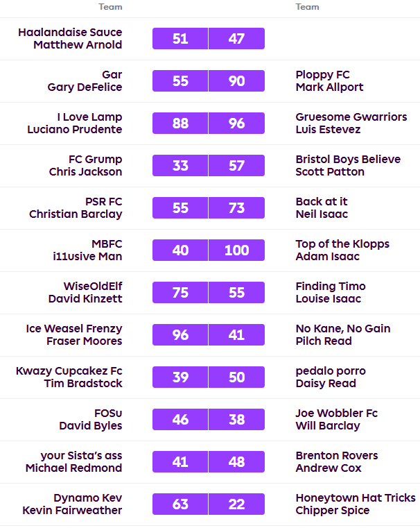Open WiseOldElf team page
Screen dimensions: 420x528
[93, 286]
